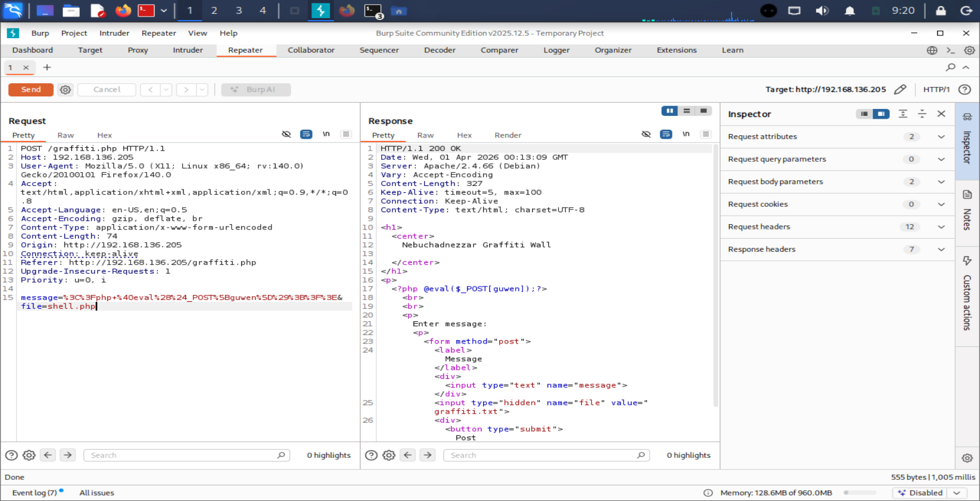Go to previous request in history
The image size is (980, 501).
[151, 90]
